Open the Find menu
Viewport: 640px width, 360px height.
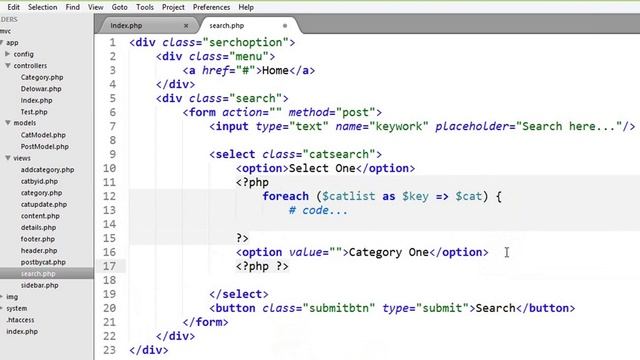[x=73, y=7]
